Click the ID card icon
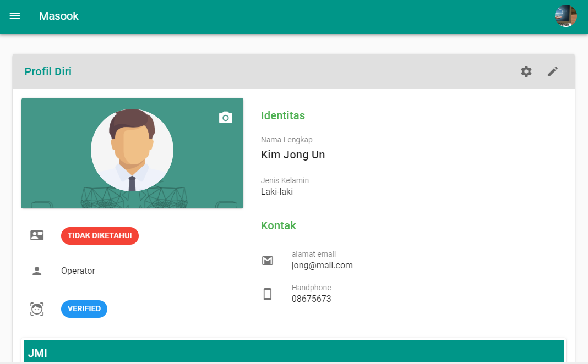Screen dimensions: 588x364 (37, 236)
